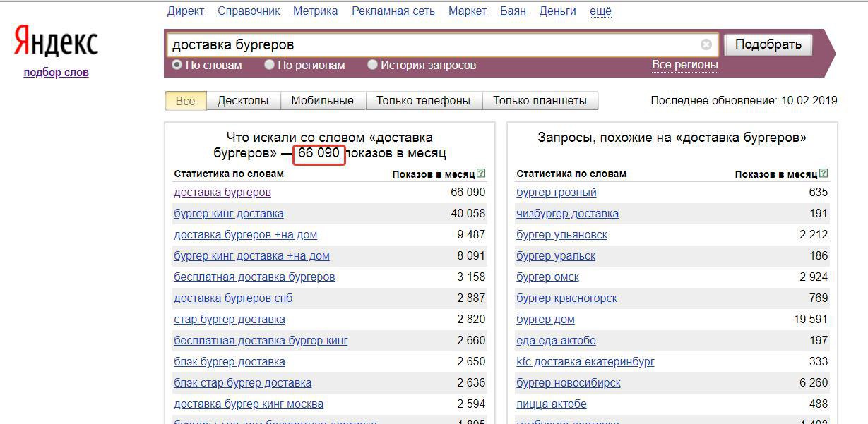The width and height of the screenshot is (868, 424).
Task: Open the Метрика link
Action: point(315,11)
